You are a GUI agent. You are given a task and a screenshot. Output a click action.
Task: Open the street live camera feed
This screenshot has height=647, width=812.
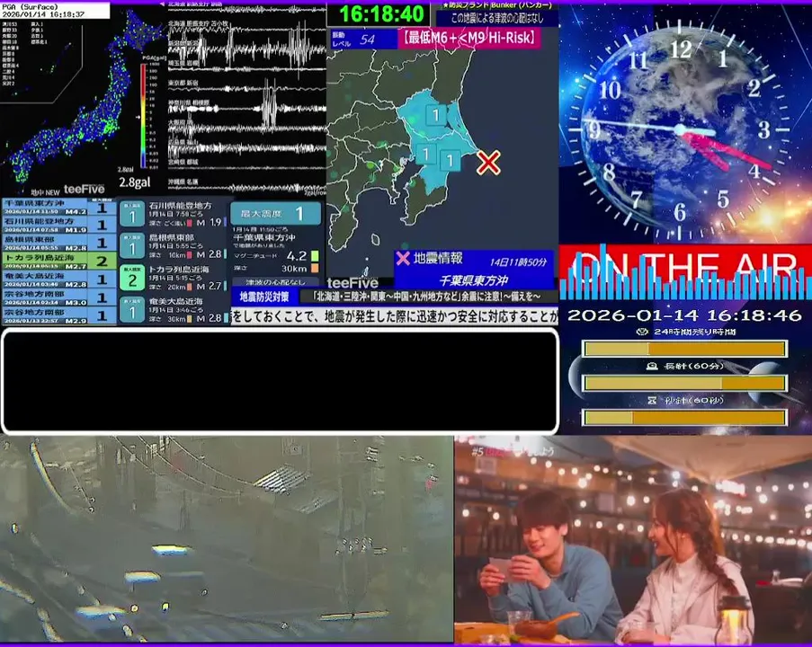(x=227, y=539)
